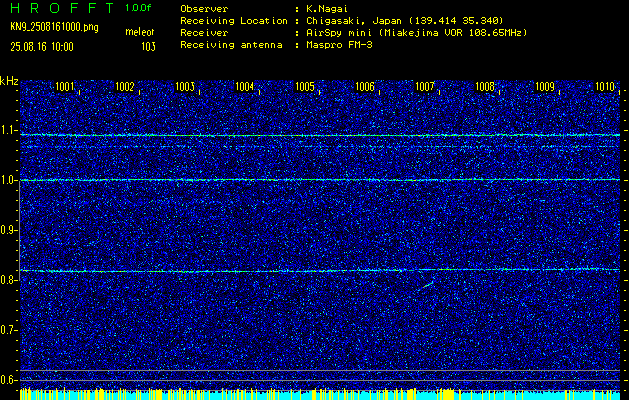The image size is (629, 400).
Task: Click the 1.0 frequency axis label
Action: [8, 180]
